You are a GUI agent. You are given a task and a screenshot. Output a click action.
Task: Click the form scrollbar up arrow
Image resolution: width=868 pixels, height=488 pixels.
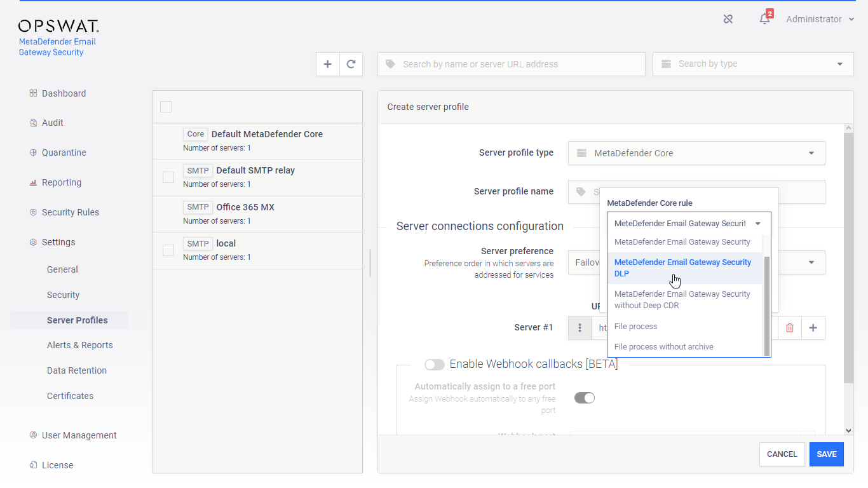tap(848, 128)
